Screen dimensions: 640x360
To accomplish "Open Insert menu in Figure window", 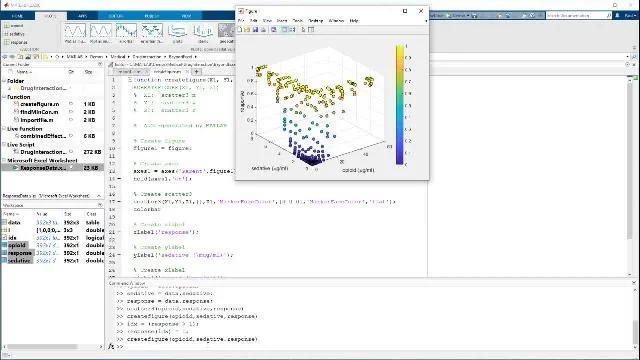I will click(282, 20).
